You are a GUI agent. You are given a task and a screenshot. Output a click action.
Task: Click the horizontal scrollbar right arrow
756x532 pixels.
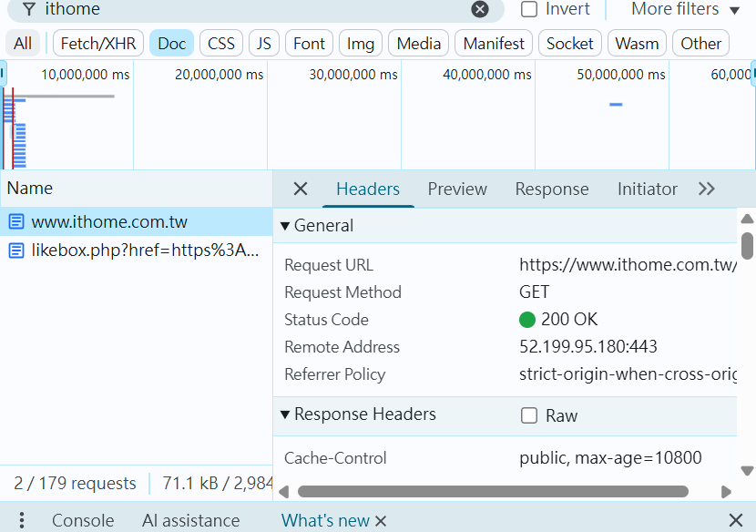pyautogui.click(x=726, y=492)
